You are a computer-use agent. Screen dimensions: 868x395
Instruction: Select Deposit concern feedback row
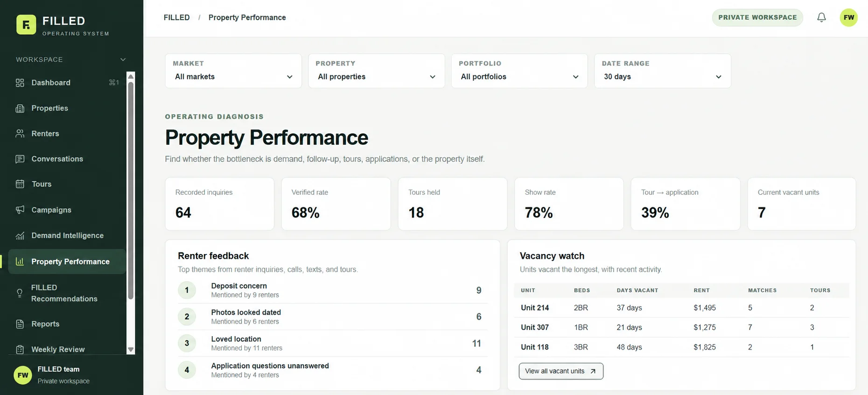tap(333, 290)
